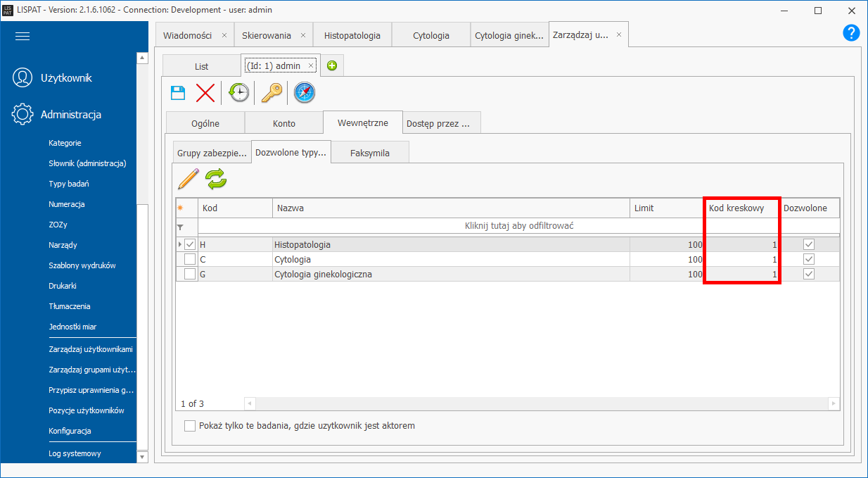Viewport: 868px width, 478px height.
Task: Click the green refresh arrows icon
Action: point(217,180)
